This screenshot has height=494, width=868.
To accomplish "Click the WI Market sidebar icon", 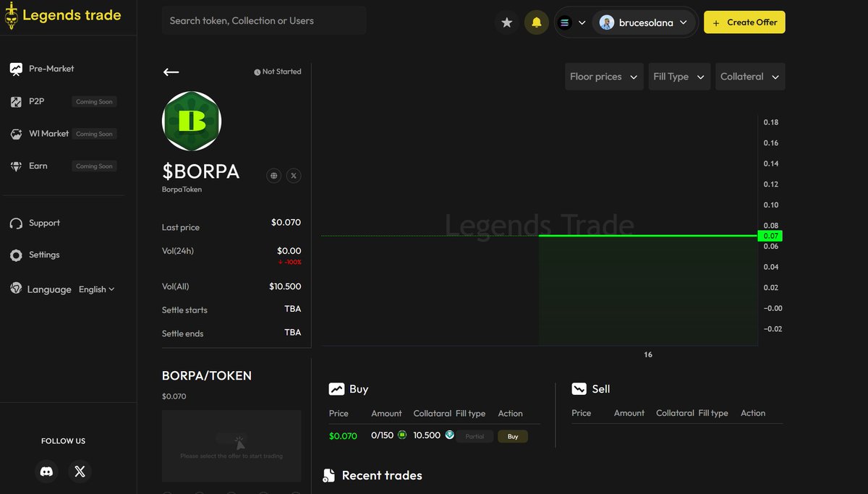I will coord(16,134).
